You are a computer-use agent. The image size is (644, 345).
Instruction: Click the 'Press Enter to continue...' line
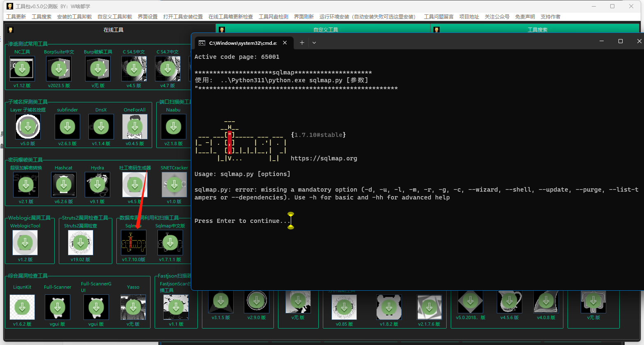pyautogui.click(x=242, y=221)
